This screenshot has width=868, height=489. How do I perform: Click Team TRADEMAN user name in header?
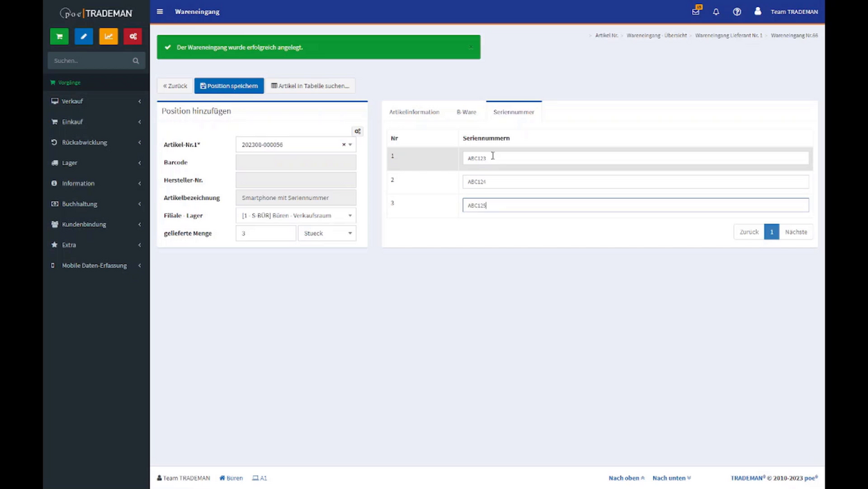(794, 12)
